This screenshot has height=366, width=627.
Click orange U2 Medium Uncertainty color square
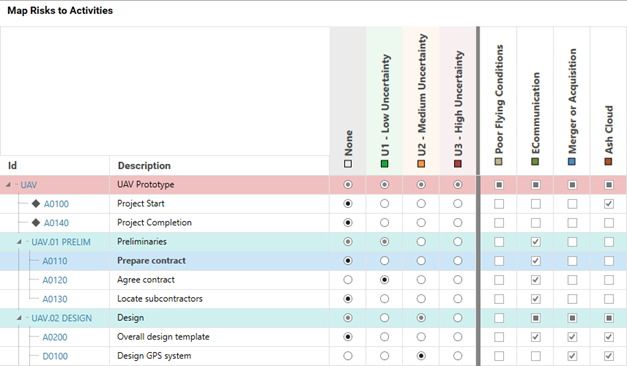pyautogui.click(x=421, y=164)
